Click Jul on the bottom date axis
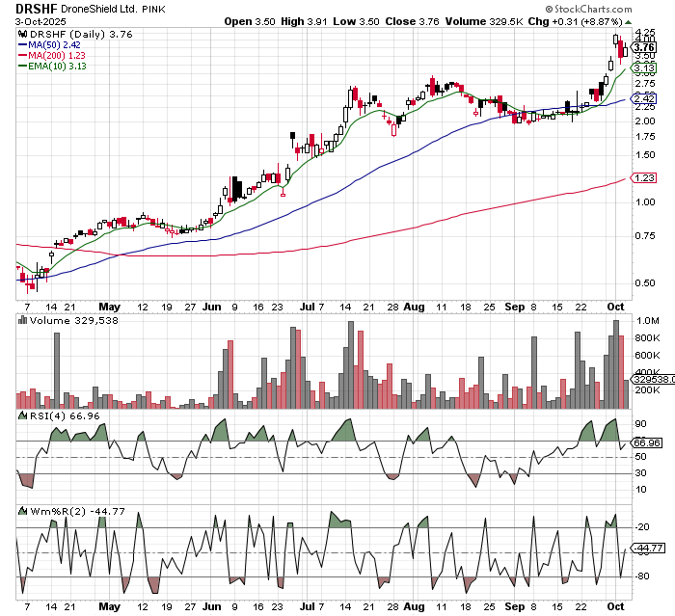The image size is (675, 616). (x=307, y=606)
